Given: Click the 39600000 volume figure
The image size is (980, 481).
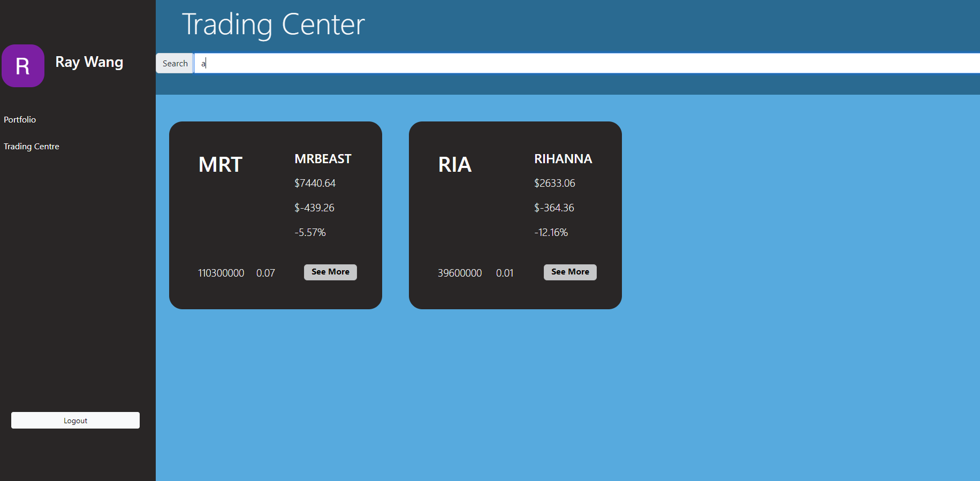Looking at the screenshot, I should click(460, 273).
